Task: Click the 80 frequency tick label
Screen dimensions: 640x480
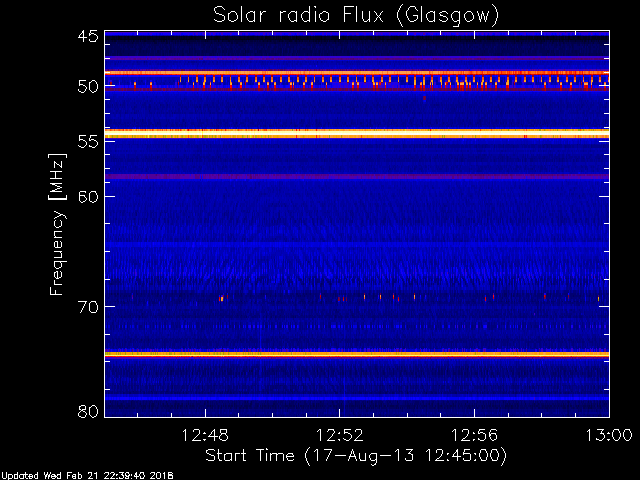Action: coord(88,411)
